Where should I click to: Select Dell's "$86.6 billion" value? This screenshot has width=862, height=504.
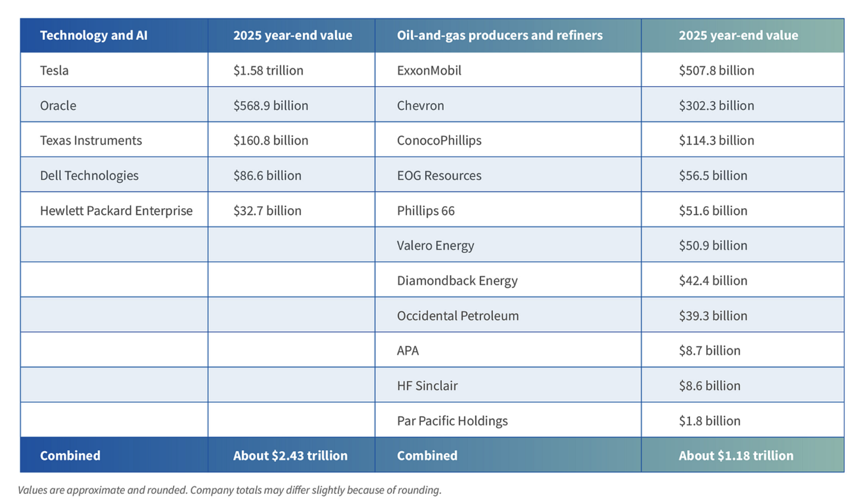267,175
